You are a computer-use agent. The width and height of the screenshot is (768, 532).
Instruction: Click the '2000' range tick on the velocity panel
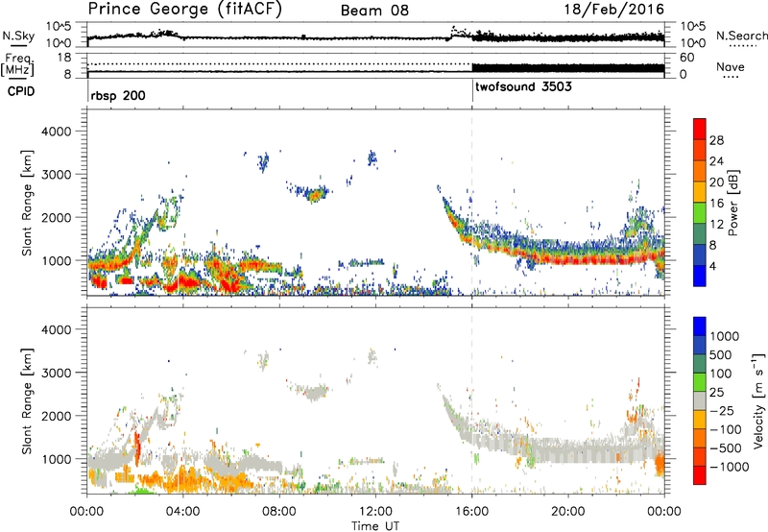tap(56, 416)
